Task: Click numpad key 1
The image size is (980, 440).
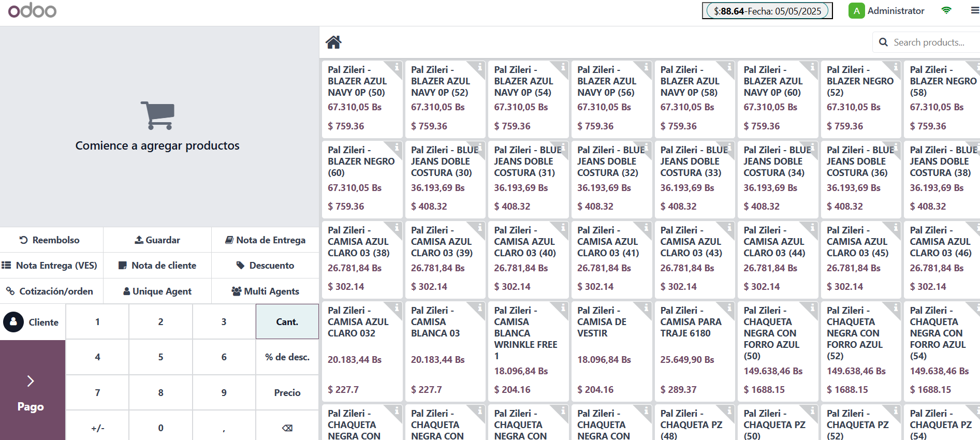Action: 97,321
